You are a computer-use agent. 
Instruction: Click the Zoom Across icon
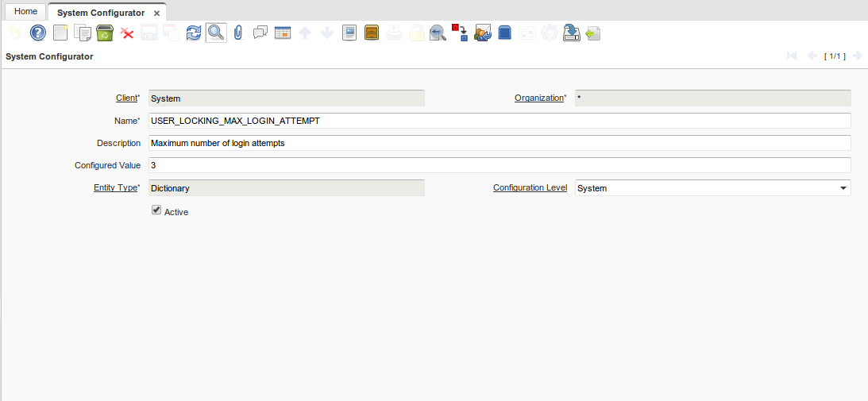438,33
